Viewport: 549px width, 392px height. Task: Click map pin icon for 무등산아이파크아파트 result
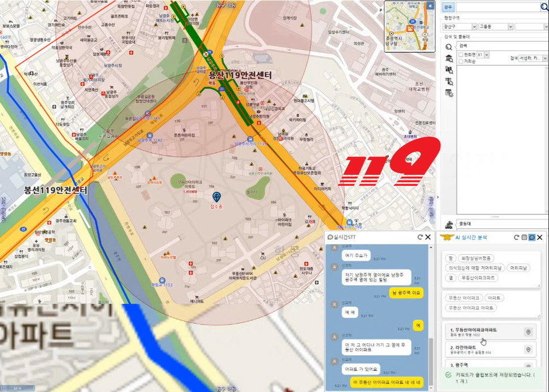pyautogui.click(x=528, y=332)
